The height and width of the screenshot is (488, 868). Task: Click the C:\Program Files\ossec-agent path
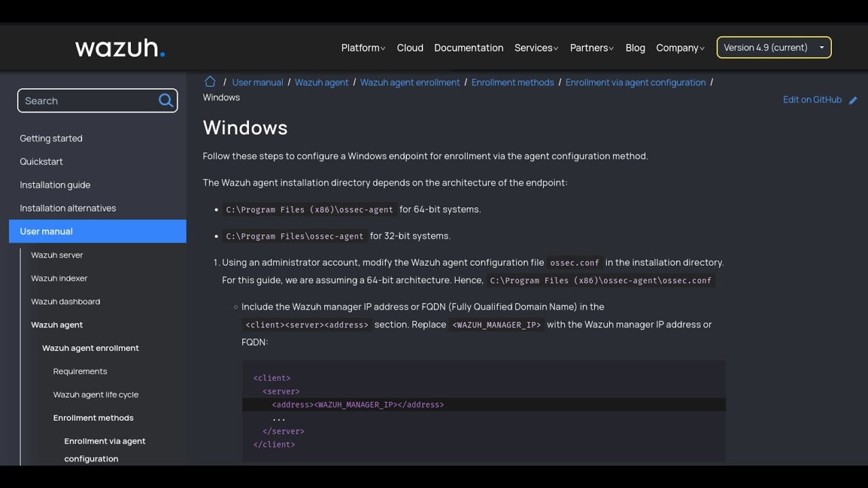(x=295, y=237)
